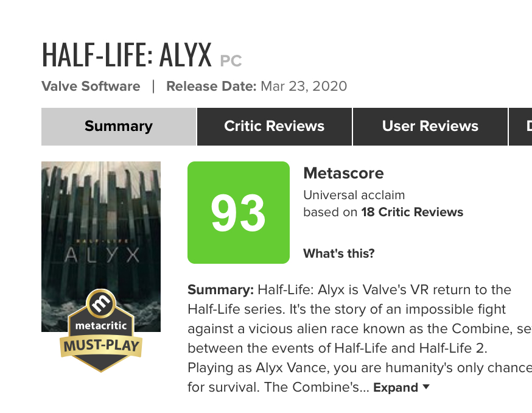Open the 18 Critic Reviews link
The height and width of the screenshot is (413, 532).
(x=412, y=212)
